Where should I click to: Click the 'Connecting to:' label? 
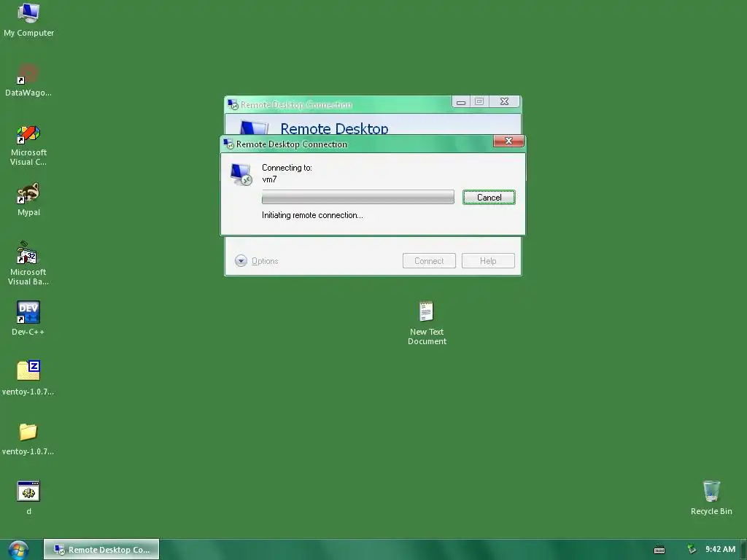[x=287, y=168]
